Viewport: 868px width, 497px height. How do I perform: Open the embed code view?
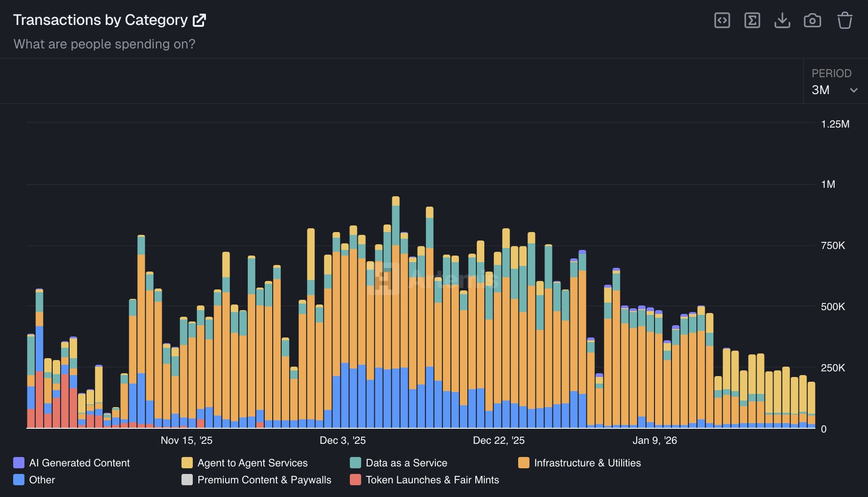pyautogui.click(x=723, y=20)
